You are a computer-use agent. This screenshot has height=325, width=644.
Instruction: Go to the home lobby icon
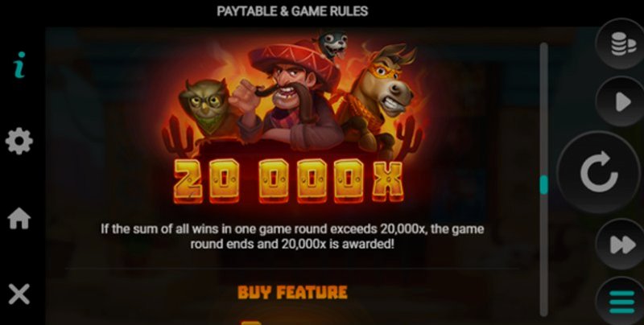pos(19,218)
